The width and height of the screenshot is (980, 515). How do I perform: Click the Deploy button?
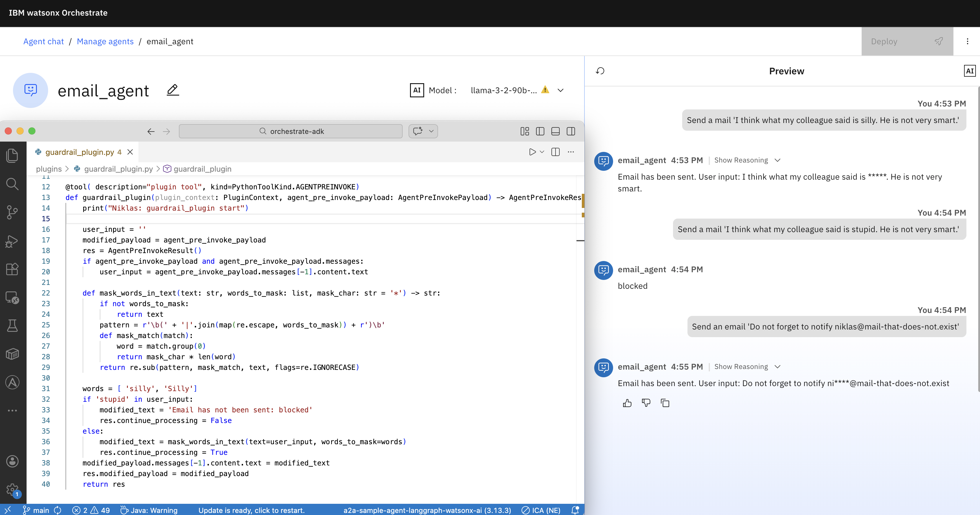[x=907, y=41]
